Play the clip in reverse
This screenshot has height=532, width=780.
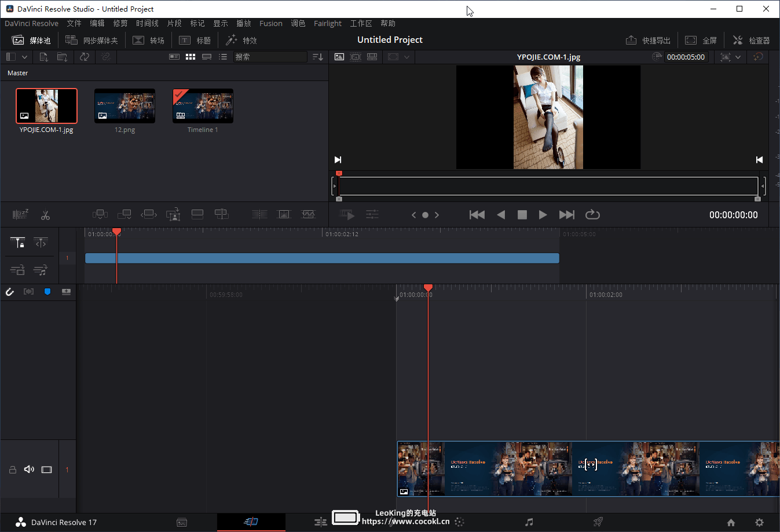click(x=501, y=215)
